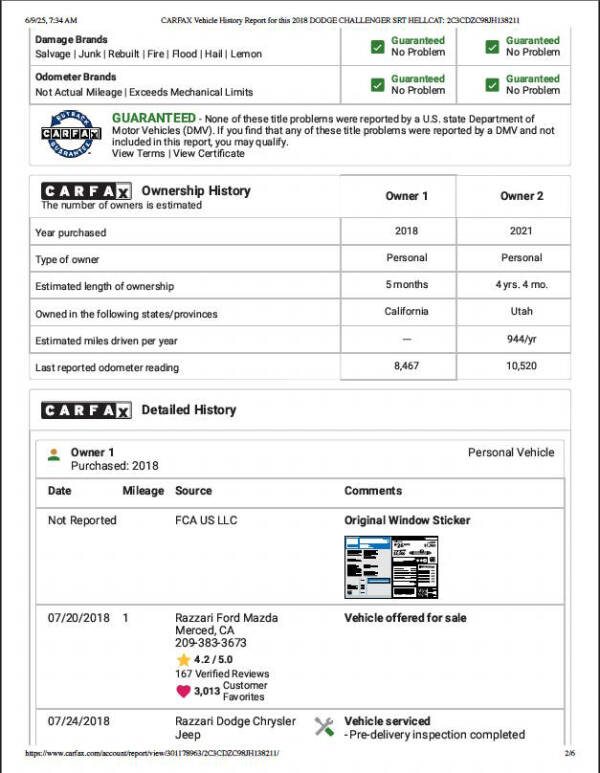Open the View Certificate link

click(x=209, y=153)
